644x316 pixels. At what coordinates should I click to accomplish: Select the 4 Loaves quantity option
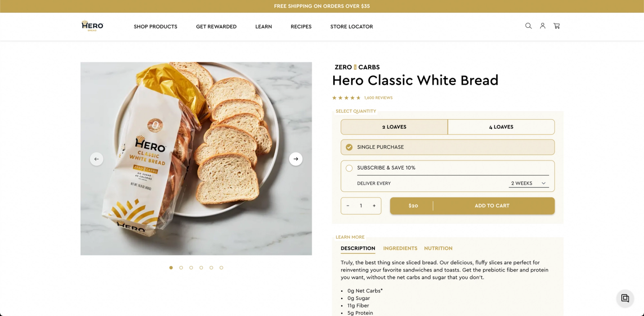coord(501,127)
